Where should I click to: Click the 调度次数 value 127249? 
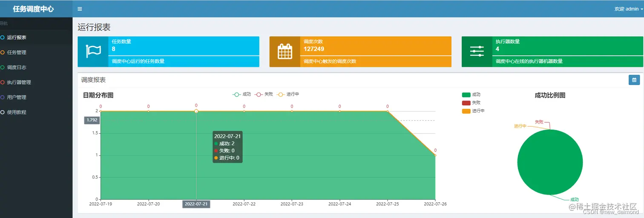pos(314,49)
